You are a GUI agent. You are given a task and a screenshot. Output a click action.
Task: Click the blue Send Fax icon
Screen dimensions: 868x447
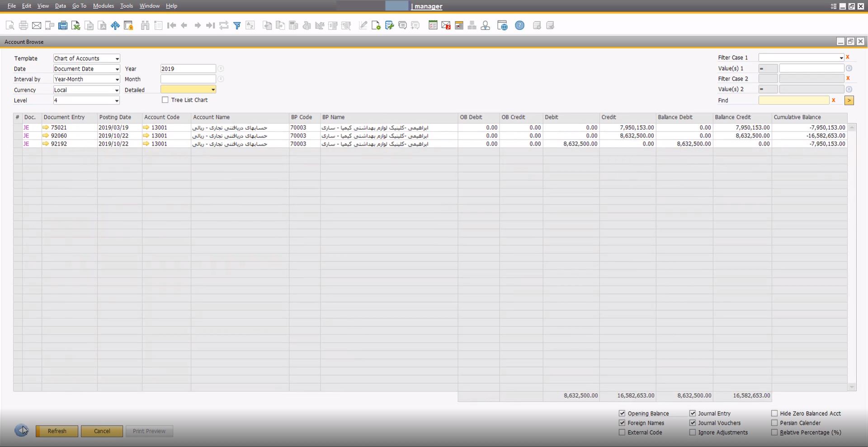click(x=63, y=25)
